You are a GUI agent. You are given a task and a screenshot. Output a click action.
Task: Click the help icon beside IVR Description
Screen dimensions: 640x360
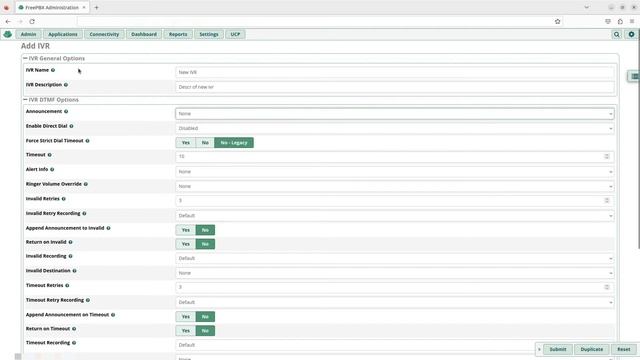[66, 85]
